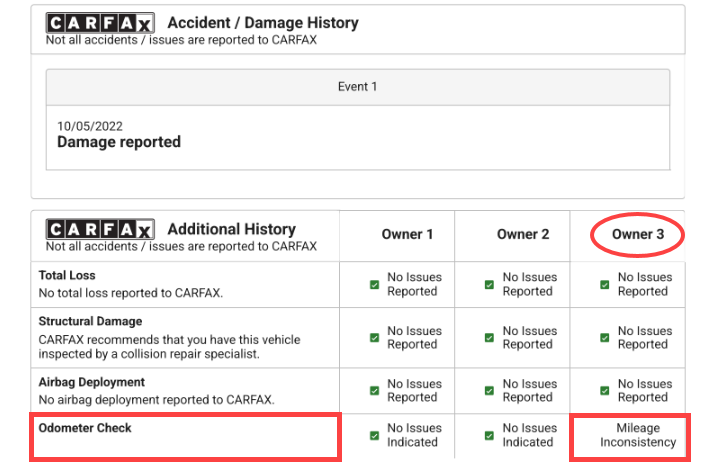The height and width of the screenshot is (470, 715).
Task: Click the Owner 2 Total Loss green checkmark
Action: point(489,284)
